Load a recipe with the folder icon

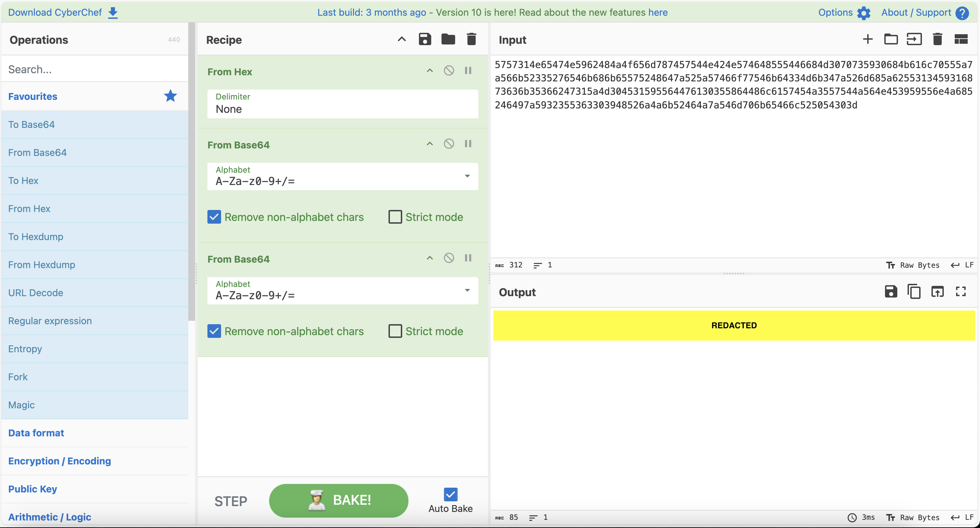(x=448, y=39)
